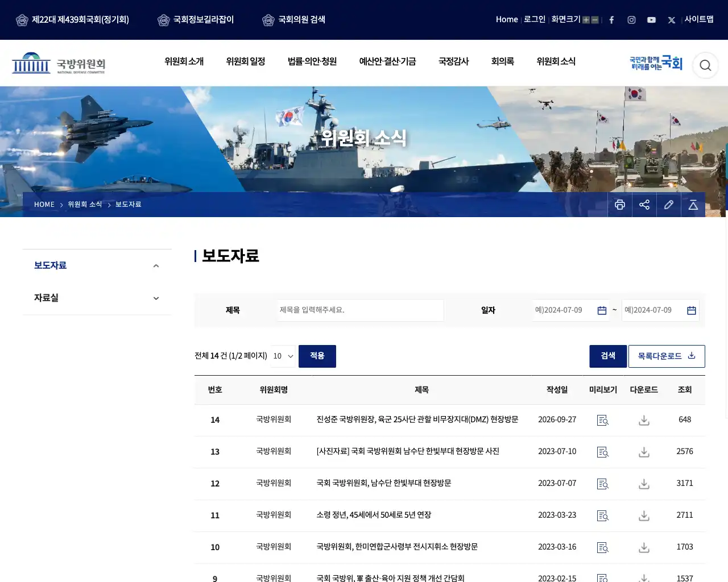Click the pencil edit icon in breadcrumb bar
The width and height of the screenshot is (728, 582).
669,205
